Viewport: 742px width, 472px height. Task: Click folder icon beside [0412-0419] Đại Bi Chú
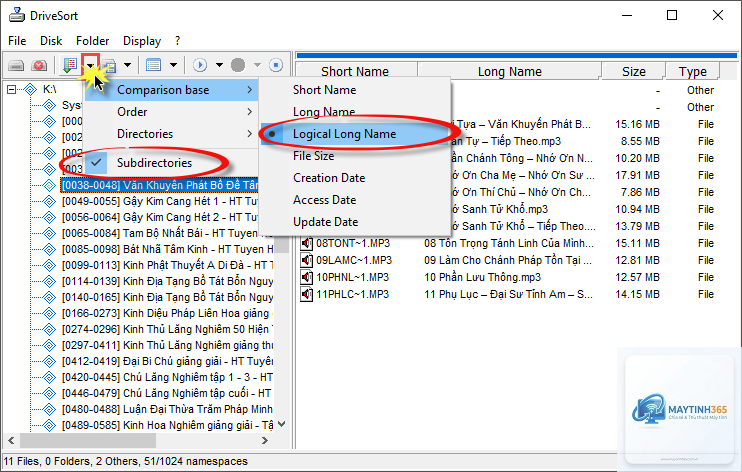pos(49,361)
